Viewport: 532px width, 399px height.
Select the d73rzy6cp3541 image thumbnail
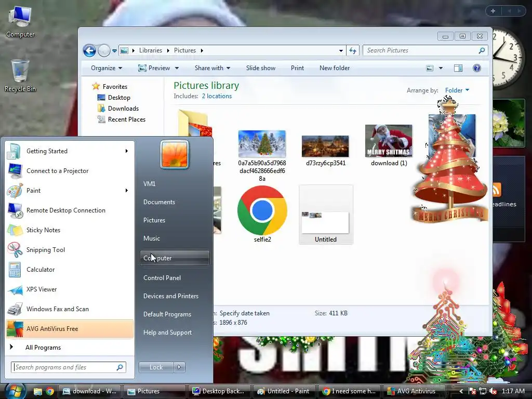click(325, 146)
